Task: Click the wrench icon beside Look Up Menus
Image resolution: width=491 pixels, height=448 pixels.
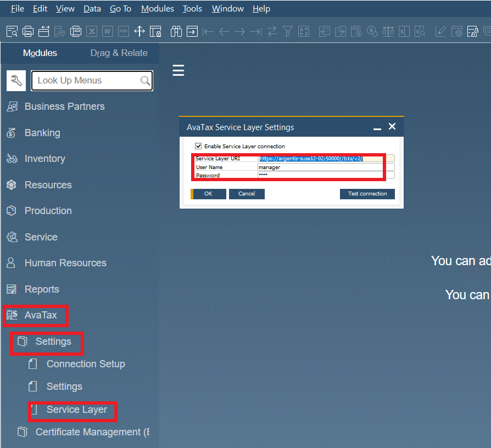Action: [16, 81]
